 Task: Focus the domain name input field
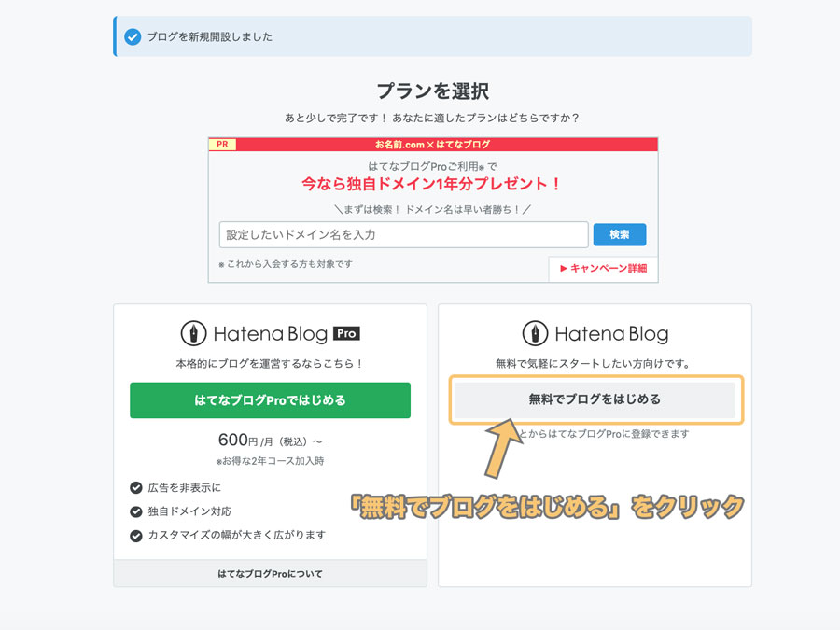[x=403, y=234]
